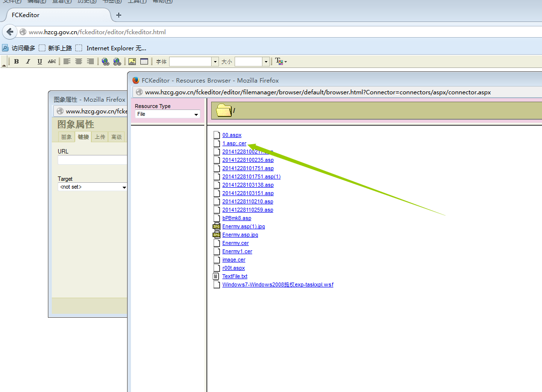The image size is (542, 392).
Task: Open file 20141228100235.asp
Action: click(248, 160)
